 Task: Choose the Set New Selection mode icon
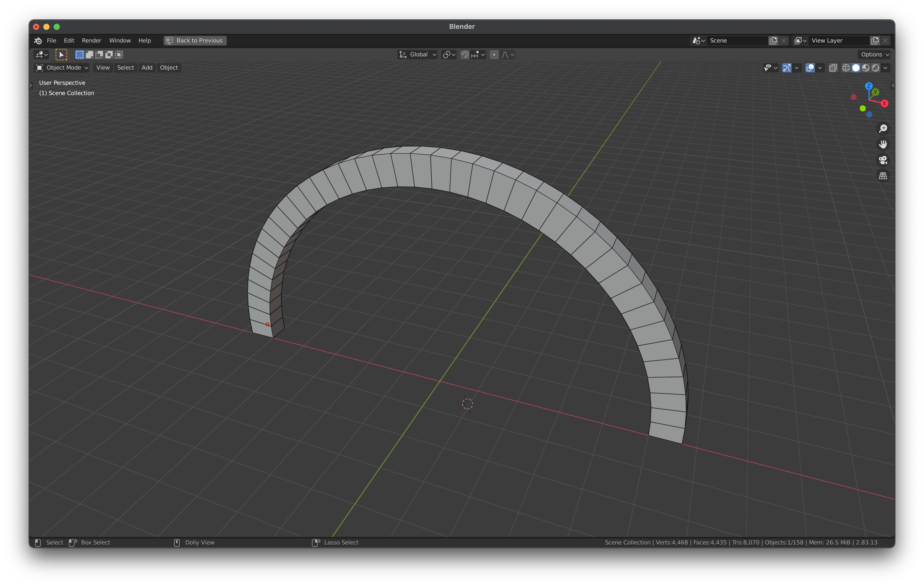(x=79, y=55)
